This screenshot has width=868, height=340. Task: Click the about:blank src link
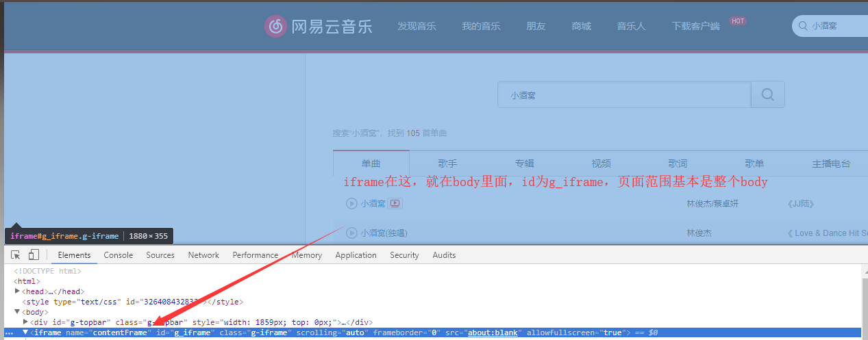491,332
